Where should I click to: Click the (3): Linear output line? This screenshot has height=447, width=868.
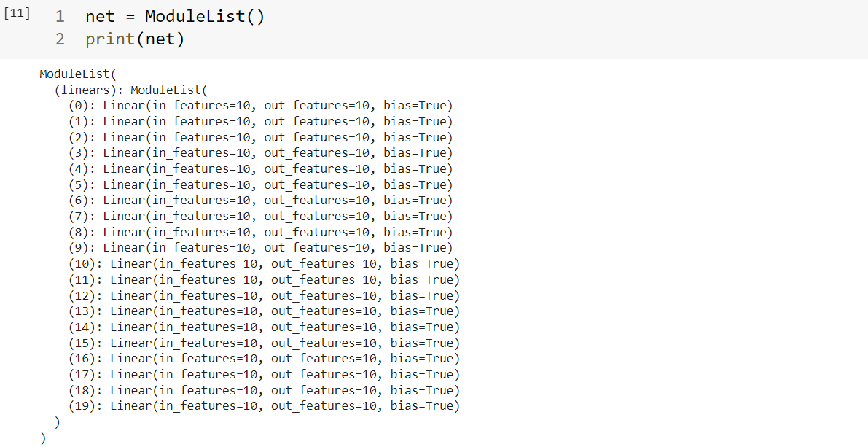pyautogui.click(x=261, y=153)
